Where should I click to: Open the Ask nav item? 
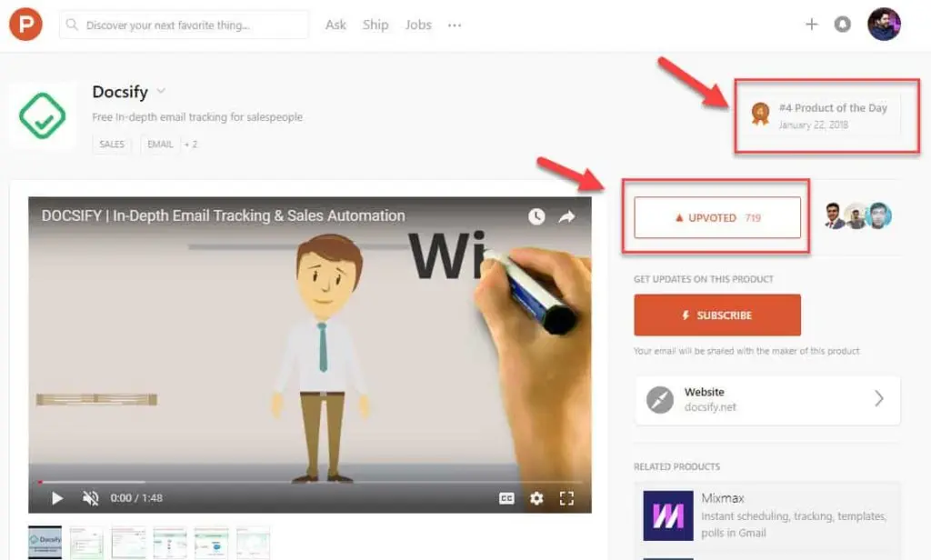(335, 25)
